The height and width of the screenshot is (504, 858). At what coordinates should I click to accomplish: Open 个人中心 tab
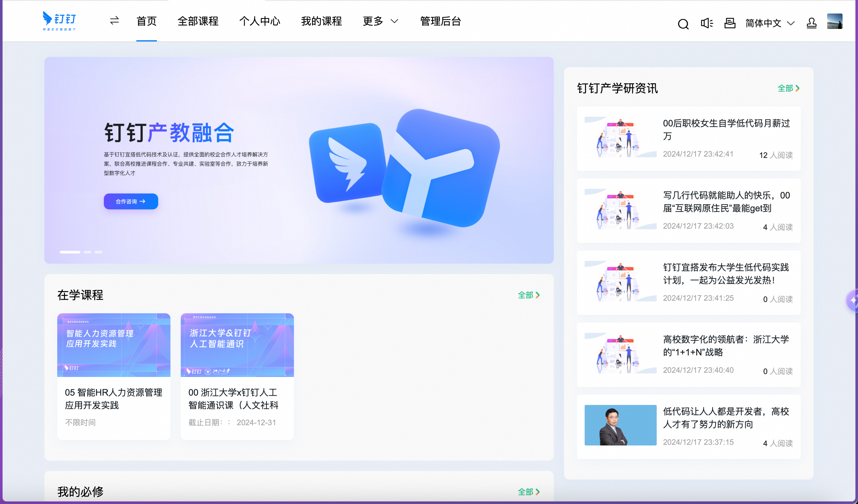260,21
